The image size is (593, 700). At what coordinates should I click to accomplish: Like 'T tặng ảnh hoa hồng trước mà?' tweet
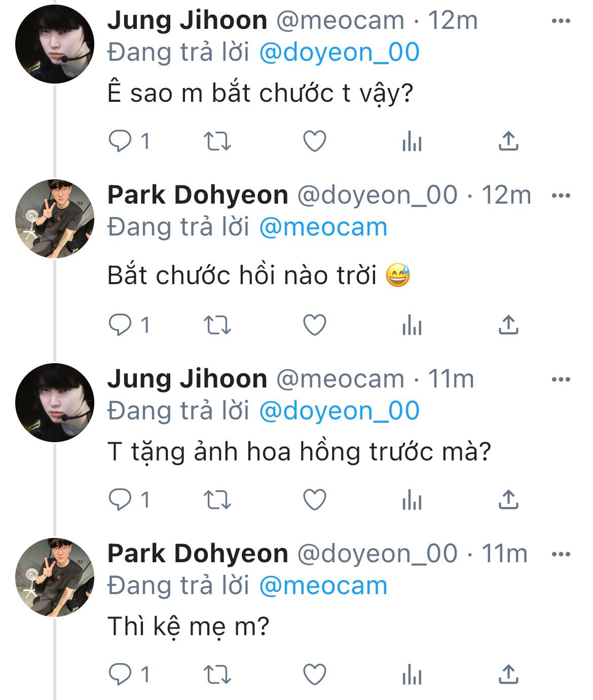tap(314, 500)
